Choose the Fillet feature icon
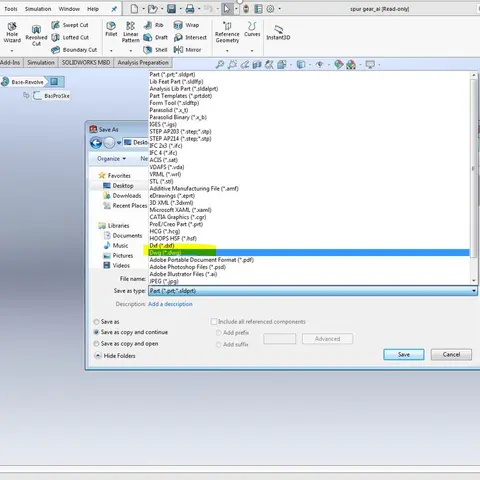 (x=111, y=29)
